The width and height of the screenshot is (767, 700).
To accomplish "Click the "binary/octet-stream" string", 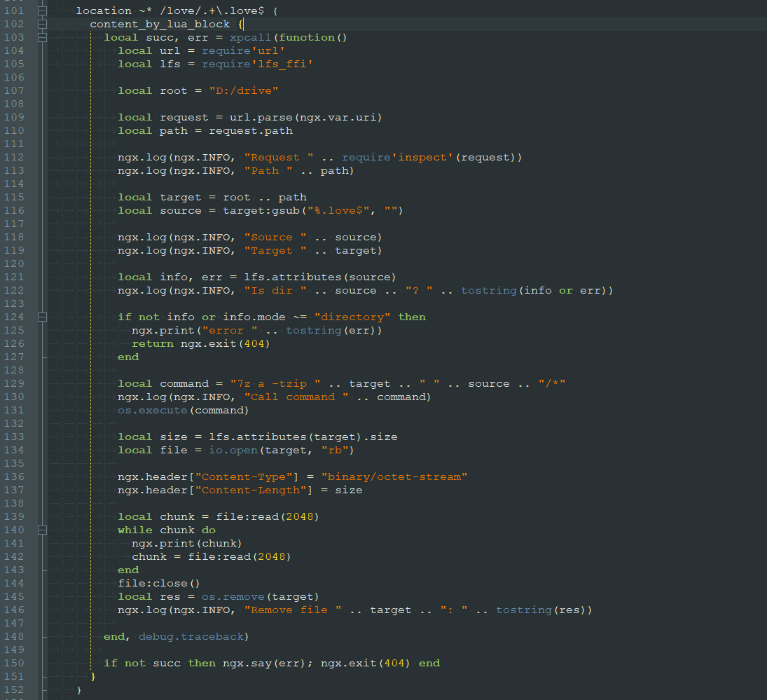I will tap(394, 477).
